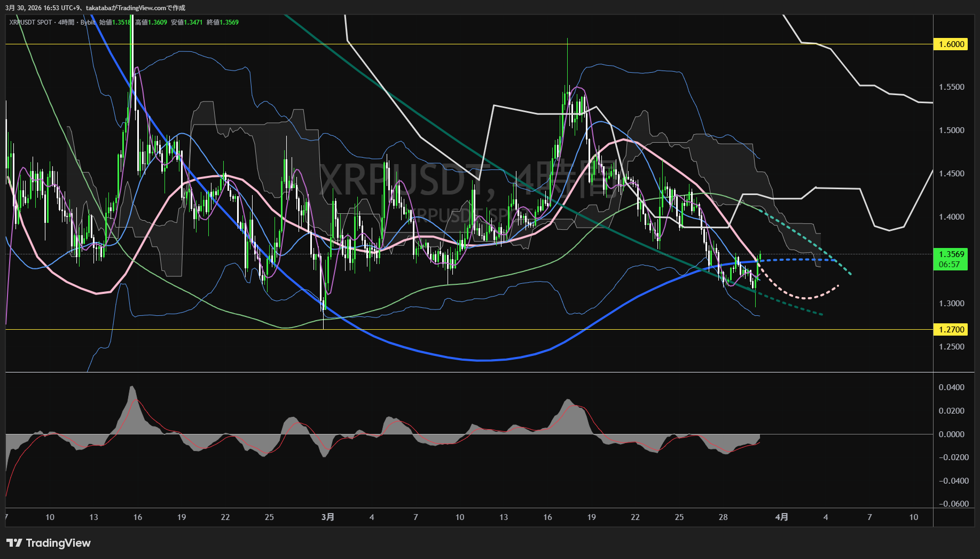
Task: Click the 0.0400 indicator axis label
Action: click(x=952, y=387)
